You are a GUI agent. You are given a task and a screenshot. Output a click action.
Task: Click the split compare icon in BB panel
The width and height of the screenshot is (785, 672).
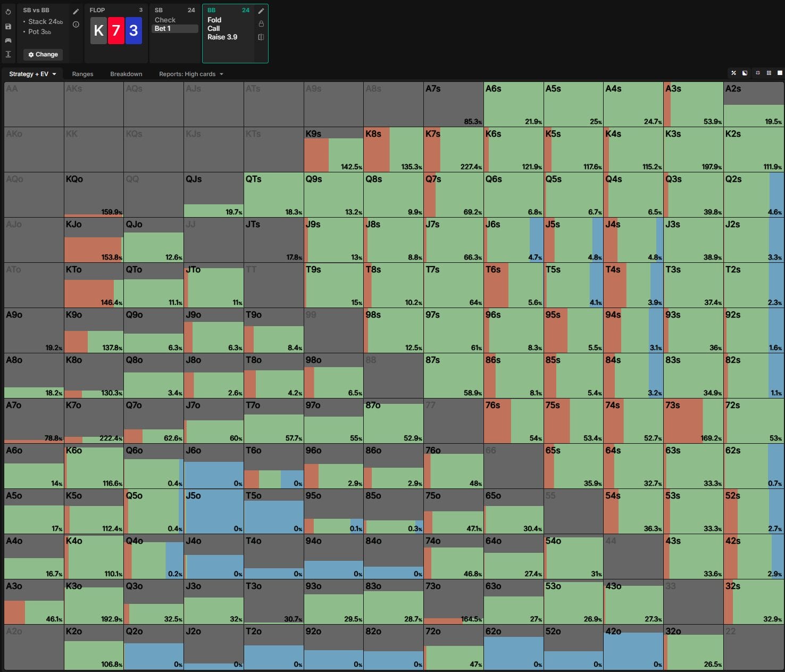coord(261,37)
